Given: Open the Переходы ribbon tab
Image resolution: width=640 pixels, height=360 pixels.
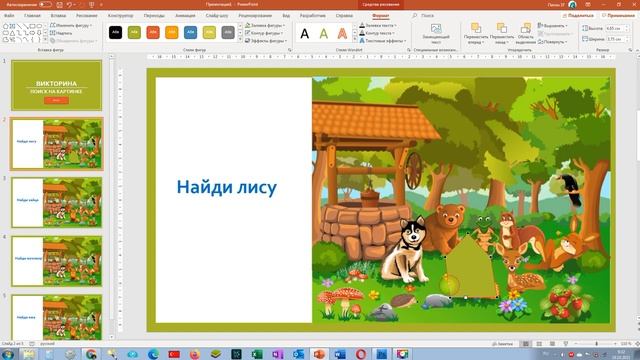Looking at the screenshot, I should (x=154, y=16).
